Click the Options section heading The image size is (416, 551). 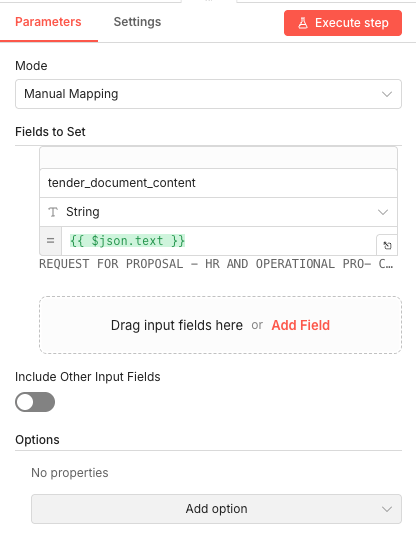37,440
